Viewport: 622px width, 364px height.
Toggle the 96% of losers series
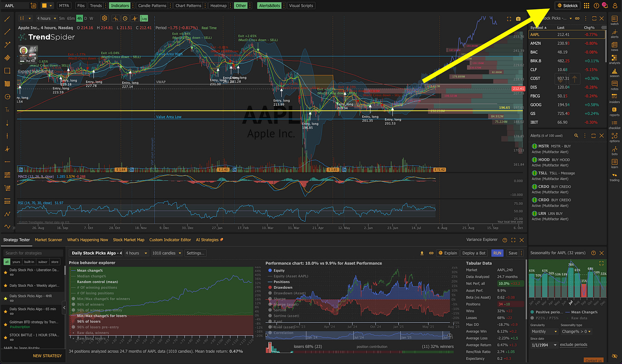89,321
